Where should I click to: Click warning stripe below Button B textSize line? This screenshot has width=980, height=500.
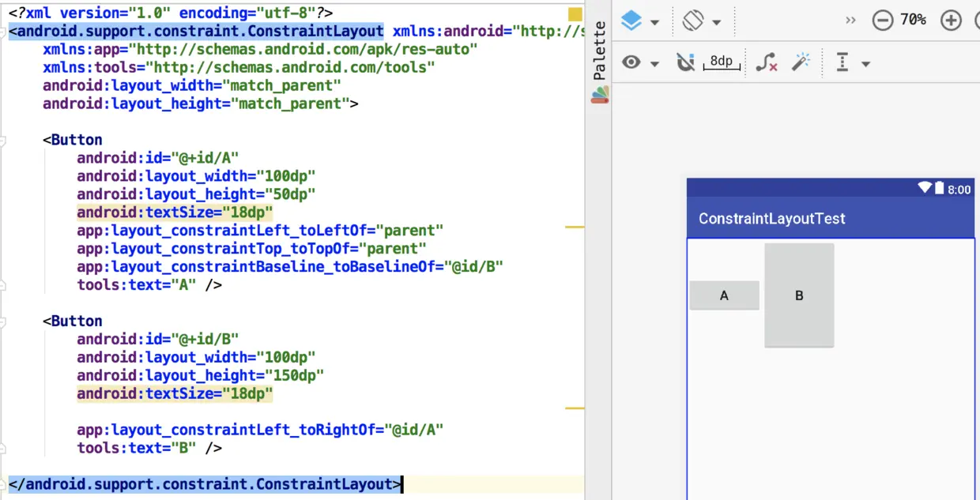click(575, 408)
